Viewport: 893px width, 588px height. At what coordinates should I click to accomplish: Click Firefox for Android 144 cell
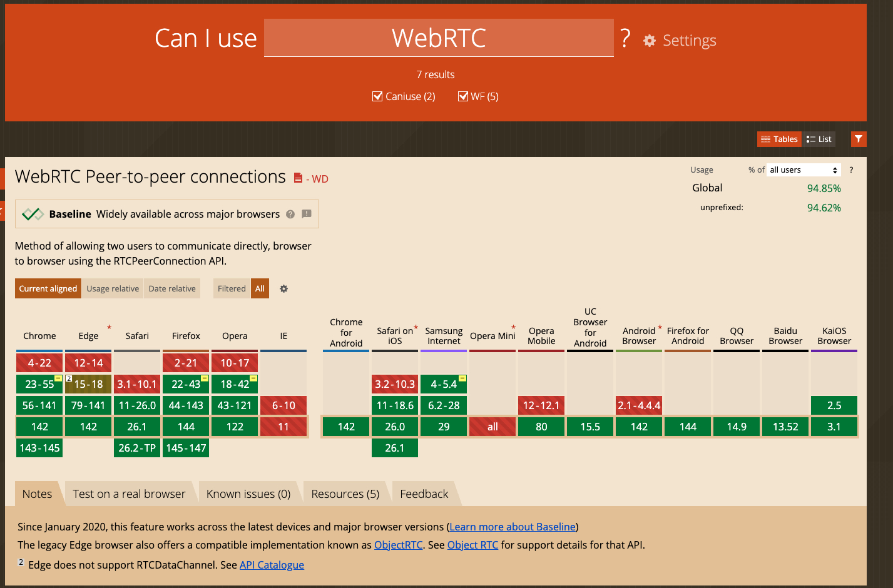pos(688,427)
